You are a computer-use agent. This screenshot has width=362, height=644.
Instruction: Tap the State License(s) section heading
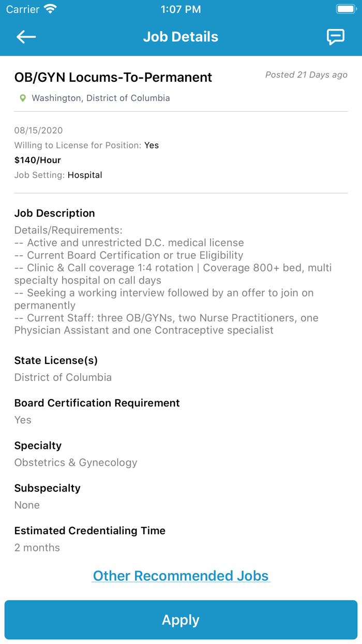pyautogui.click(x=55, y=360)
